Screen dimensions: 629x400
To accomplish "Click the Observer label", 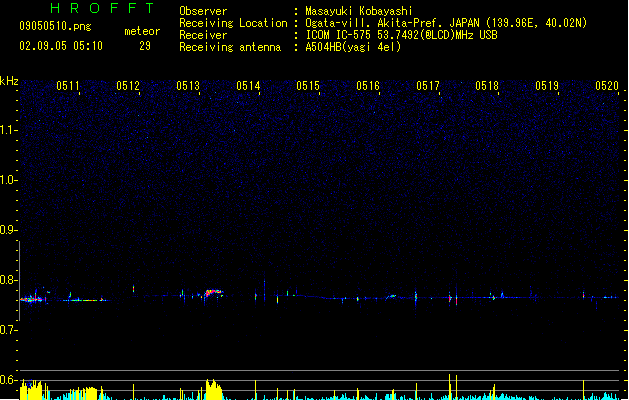I will point(203,11).
